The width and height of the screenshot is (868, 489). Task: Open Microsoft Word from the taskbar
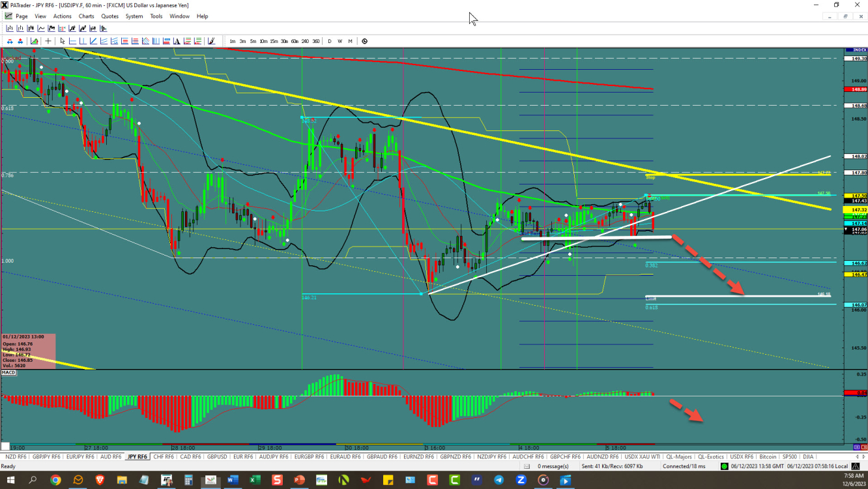[233, 480]
